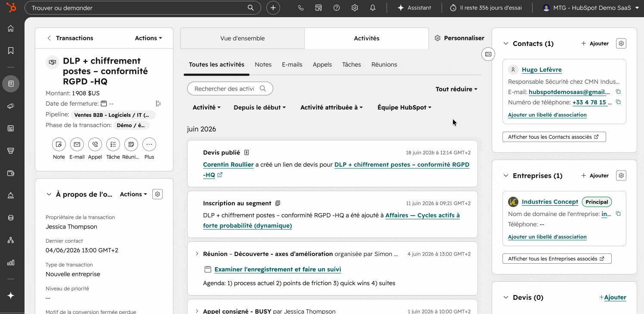
Task: Open the Tout réduire dropdown
Action: (x=456, y=89)
